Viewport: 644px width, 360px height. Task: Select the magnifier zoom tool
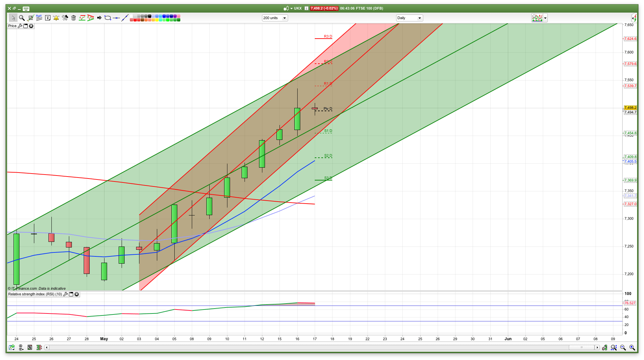coord(22,18)
